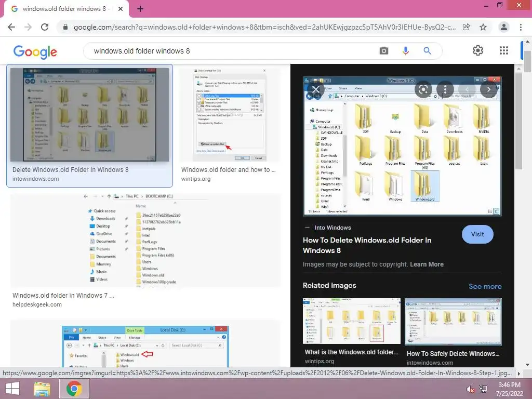
Task: Open taskbar clock showing 3:46 PM
Action: tap(510, 389)
